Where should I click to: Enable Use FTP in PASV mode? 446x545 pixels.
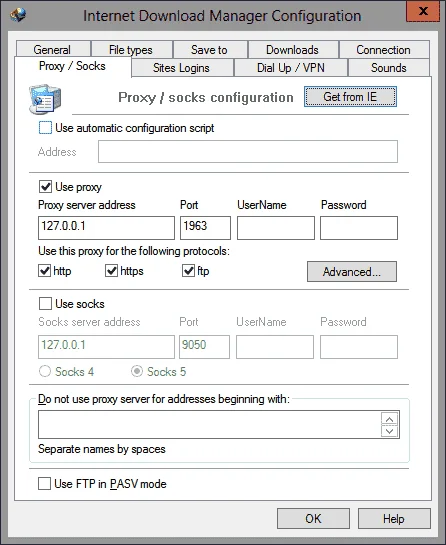(44, 483)
